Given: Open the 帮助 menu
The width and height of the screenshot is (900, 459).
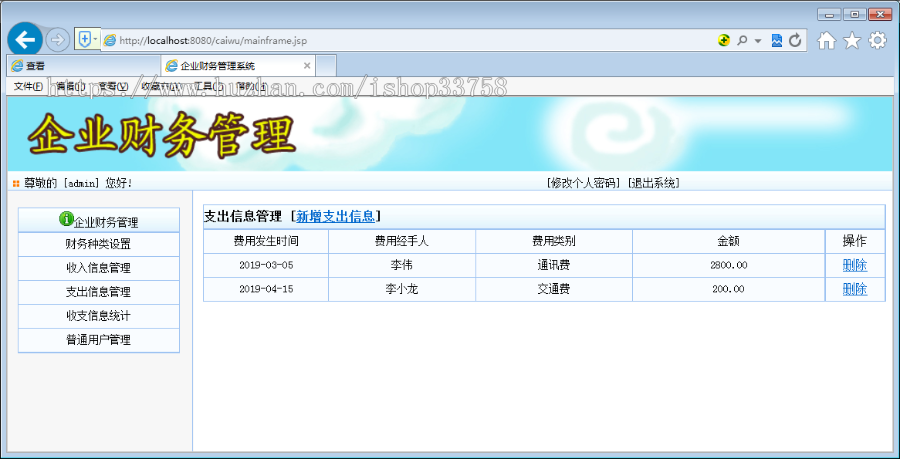Looking at the screenshot, I should pos(251,86).
